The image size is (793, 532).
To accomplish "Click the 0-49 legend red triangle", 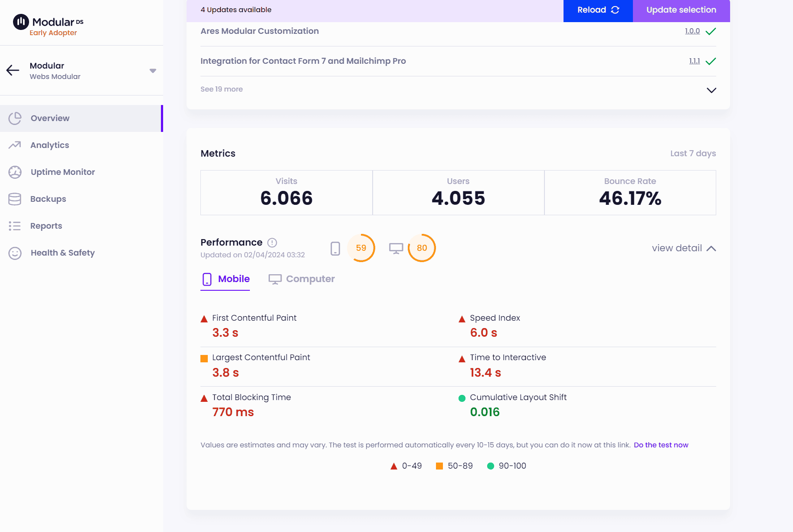I will tap(394, 466).
